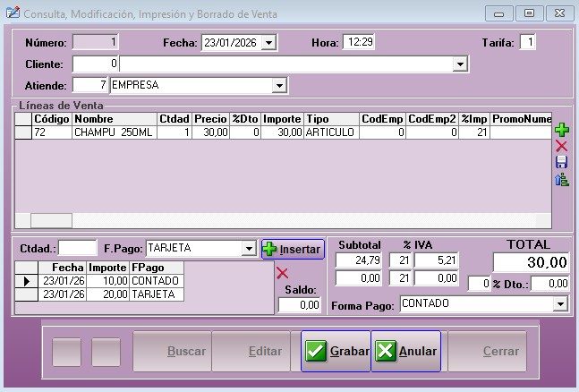Click the Ctdad. payment amount field
The image size is (579, 392).
pos(78,248)
